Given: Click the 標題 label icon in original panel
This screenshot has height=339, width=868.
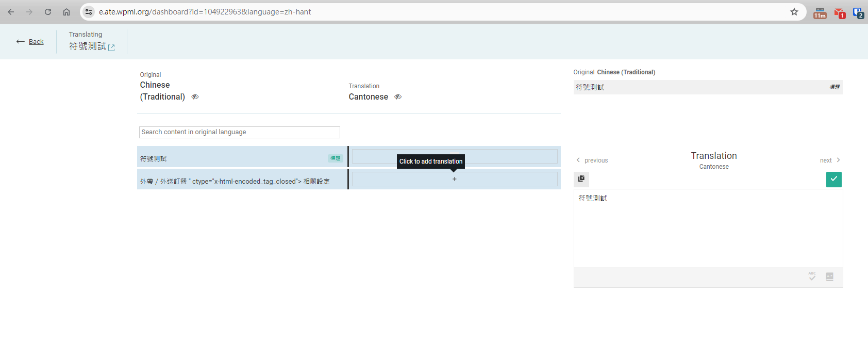Looking at the screenshot, I should pyautogui.click(x=835, y=87).
